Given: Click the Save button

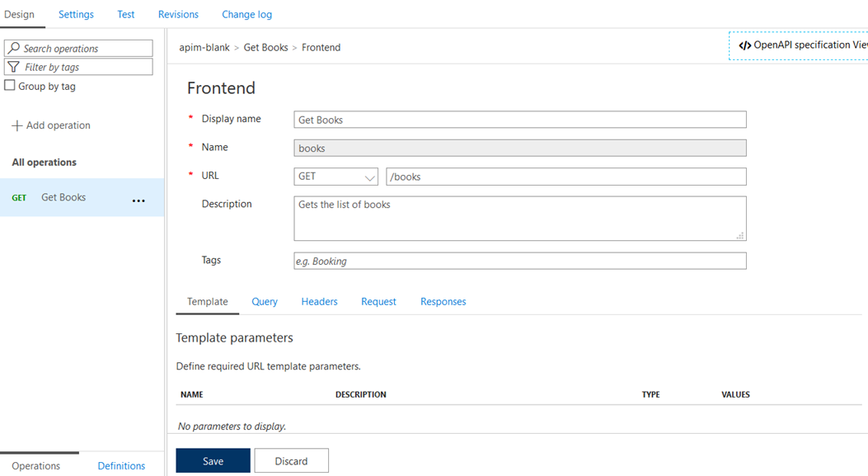Looking at the screenshot, I should 213,460.
